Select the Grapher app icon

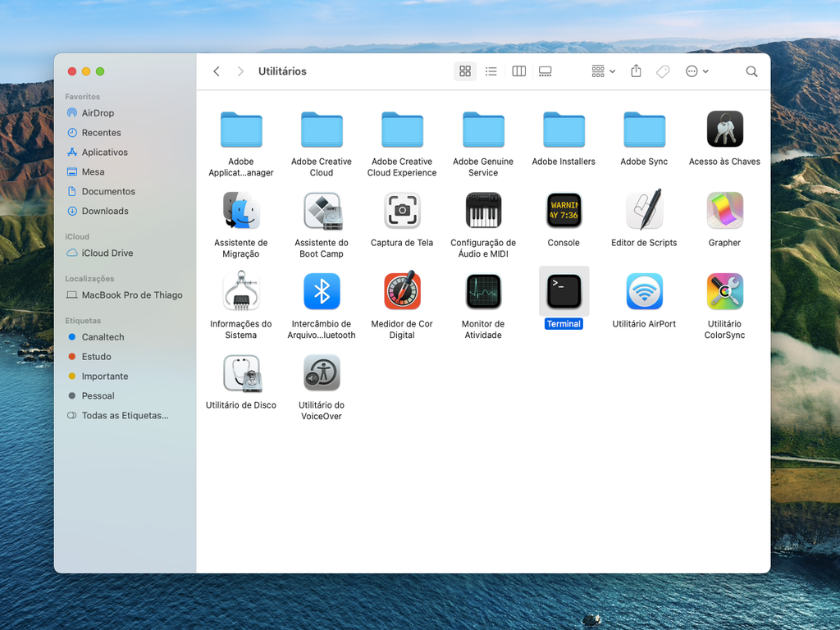point(724,210)
